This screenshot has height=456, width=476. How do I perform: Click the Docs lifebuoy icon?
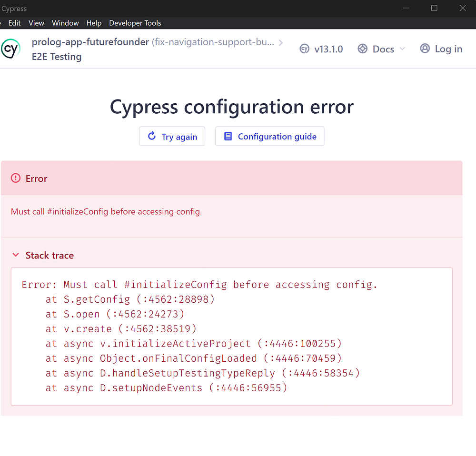tap(362, 49)
